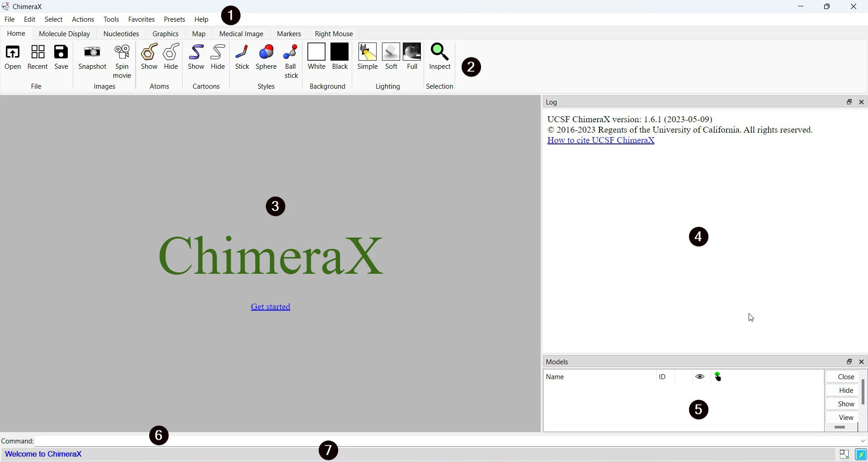Close the Models panel
Image resolution: width=868 pixels, height=462 pixels.
click(862, 362)
